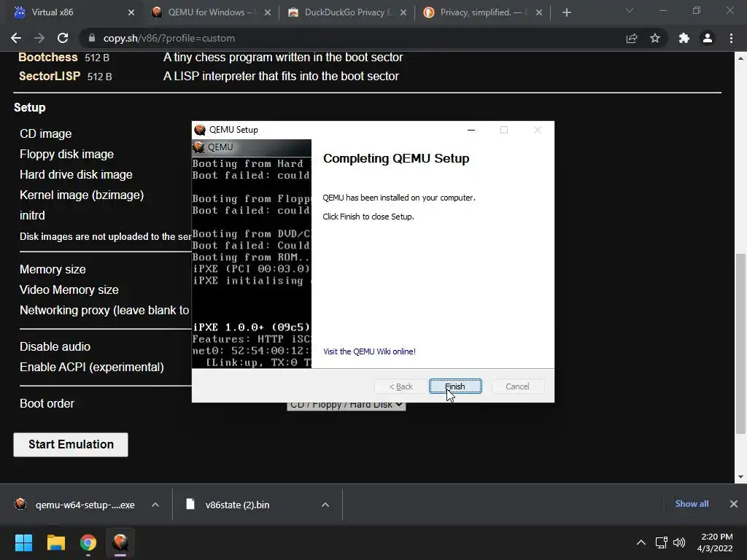This screenshot has width=747, height=560.
Task: Close the Virtual x86 tab
Action: tap(131, 12)
